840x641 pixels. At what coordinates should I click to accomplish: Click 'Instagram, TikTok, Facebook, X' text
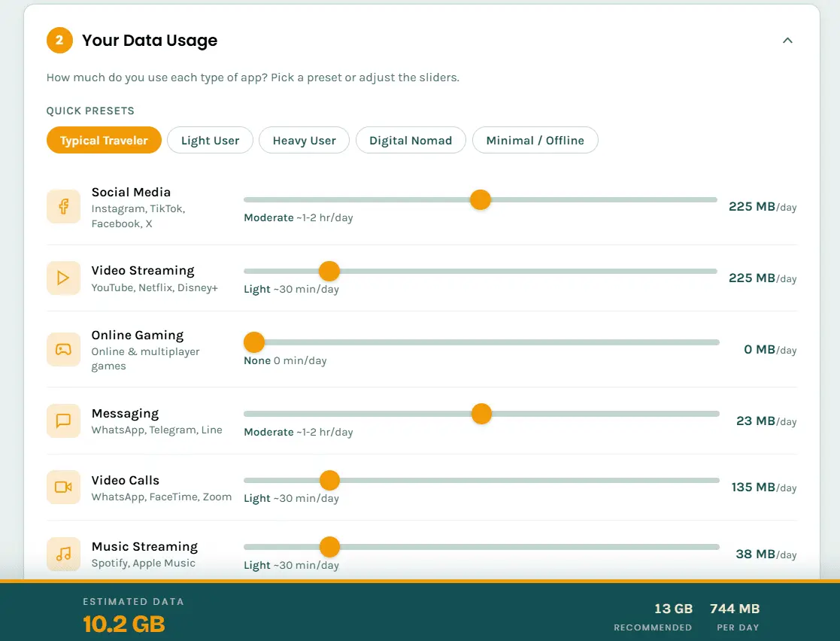(x=138, y=216)
